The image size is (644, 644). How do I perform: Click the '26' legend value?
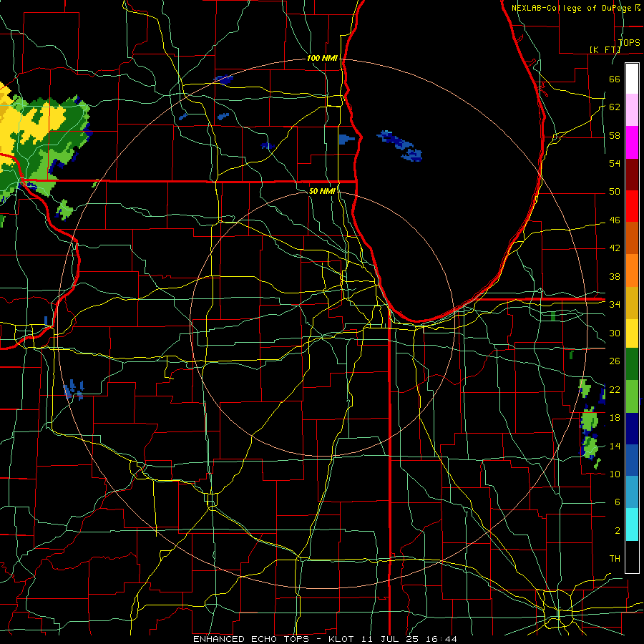pos(615,361)
